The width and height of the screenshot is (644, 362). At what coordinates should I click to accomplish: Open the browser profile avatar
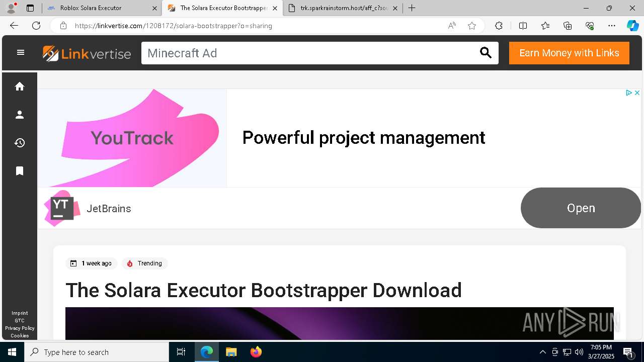coord(11,8)
